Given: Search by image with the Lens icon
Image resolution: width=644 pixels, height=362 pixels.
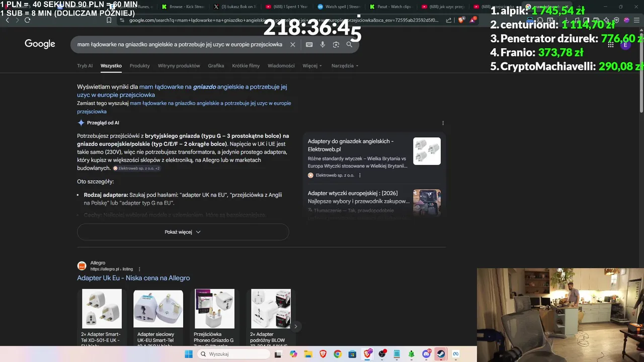Looking at the screenshot, I should tap(336, 44).
